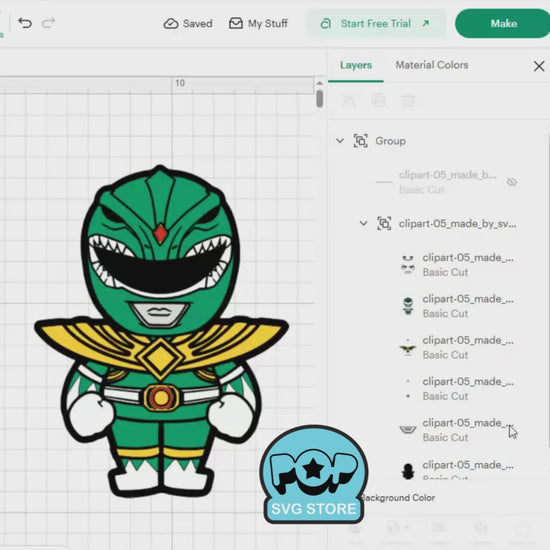This screenshot has width=550, height=550.
Task: Open My Stuff envelope icon
Action: pos(236,24)
